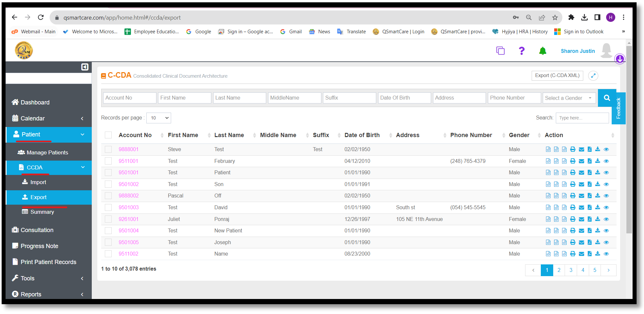Select checkbox for patient 9501003
This screenshot has height=314, width=644.
108,208
